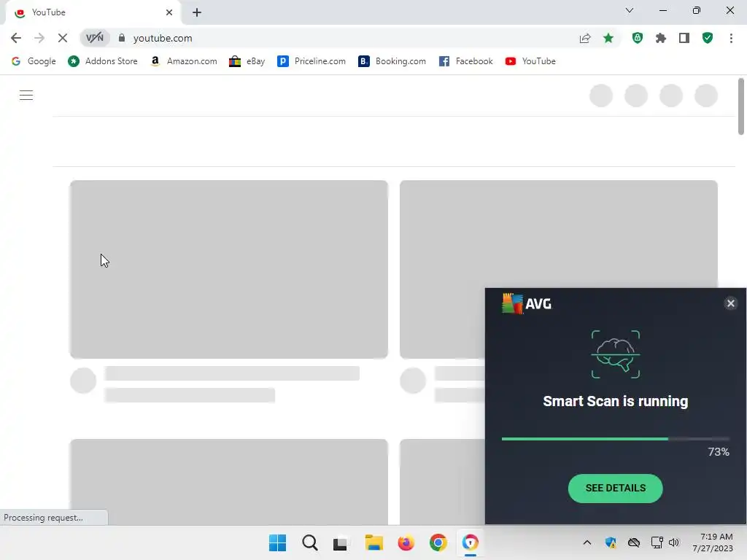Click the page vertical scrollbar
The image size is (747, 560).
(741, 106)
